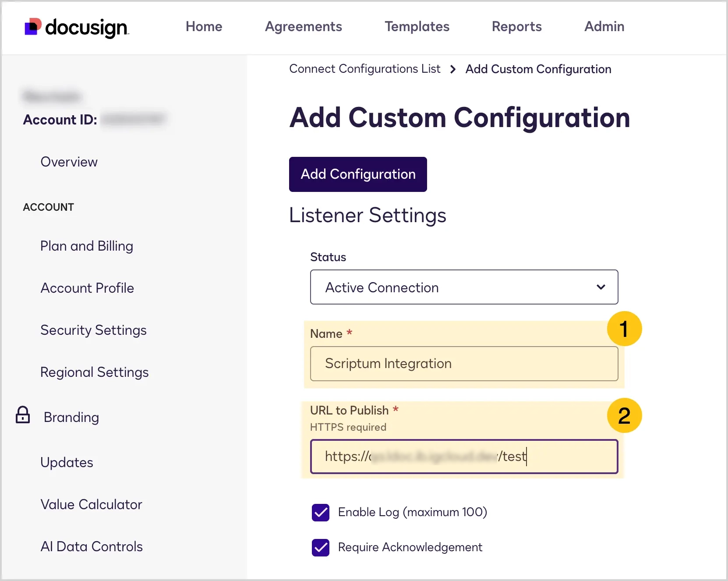
Task: Open Plan and Billing settings
Action: coord(86,246)
